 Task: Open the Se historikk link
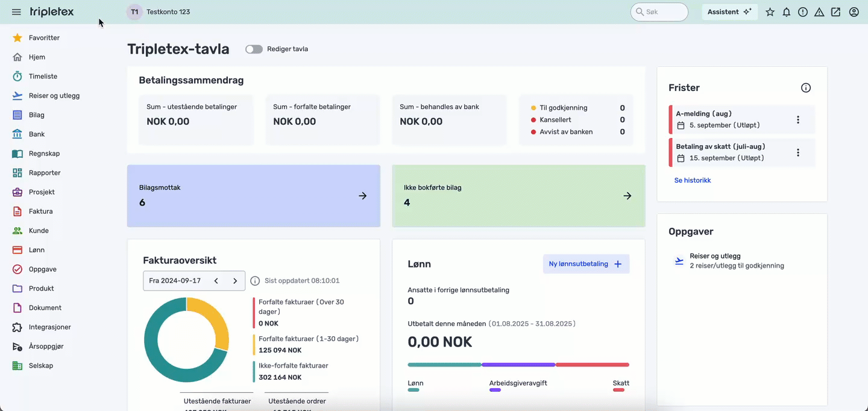(x=693, y=180)
